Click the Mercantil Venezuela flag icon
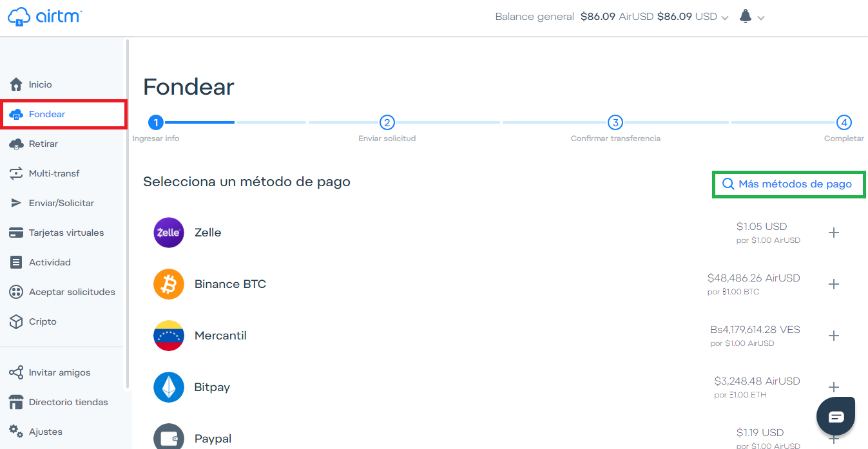The image size is (868, 449). [x=169, y=336]
